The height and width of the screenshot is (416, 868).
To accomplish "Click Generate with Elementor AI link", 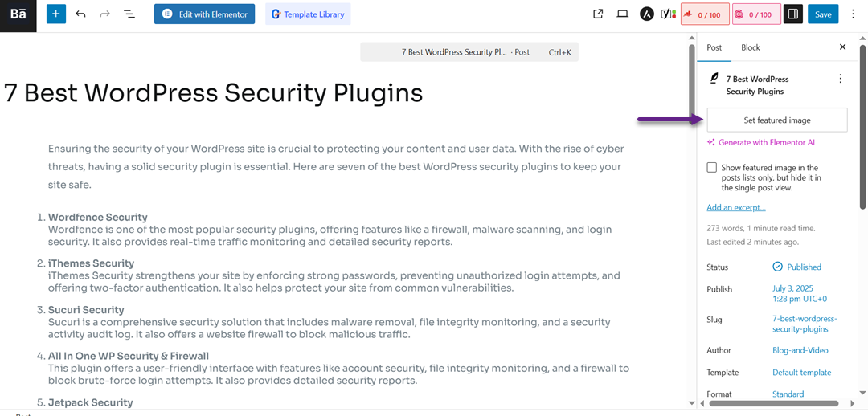I will [766, 142].
